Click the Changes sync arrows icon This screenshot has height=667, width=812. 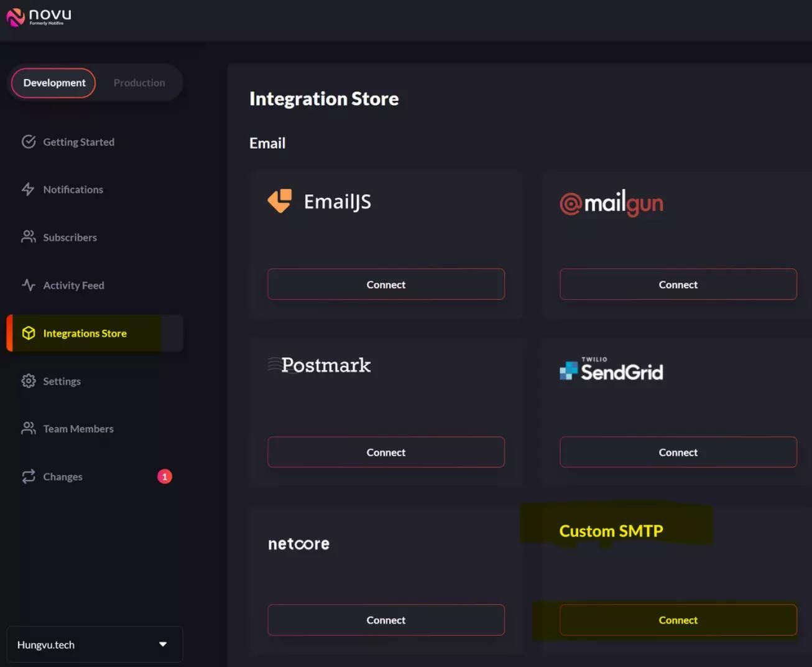[29, 477]
